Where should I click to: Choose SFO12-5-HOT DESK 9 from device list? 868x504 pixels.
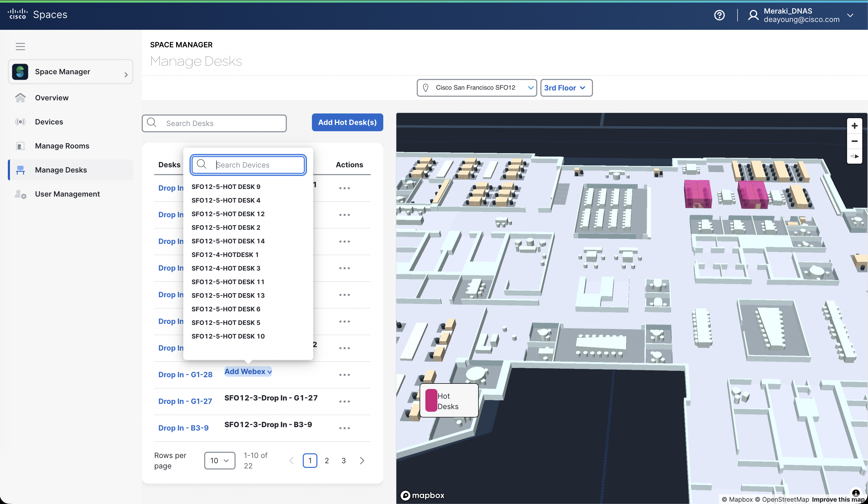pos(226,186)
